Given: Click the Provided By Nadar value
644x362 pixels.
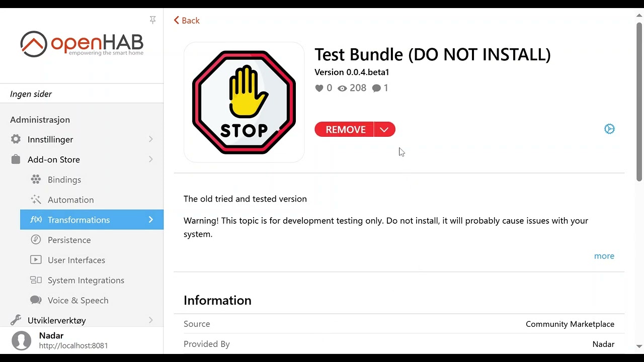Looking at the screenshot, I should pyautogui.click(x=603, y=344).
